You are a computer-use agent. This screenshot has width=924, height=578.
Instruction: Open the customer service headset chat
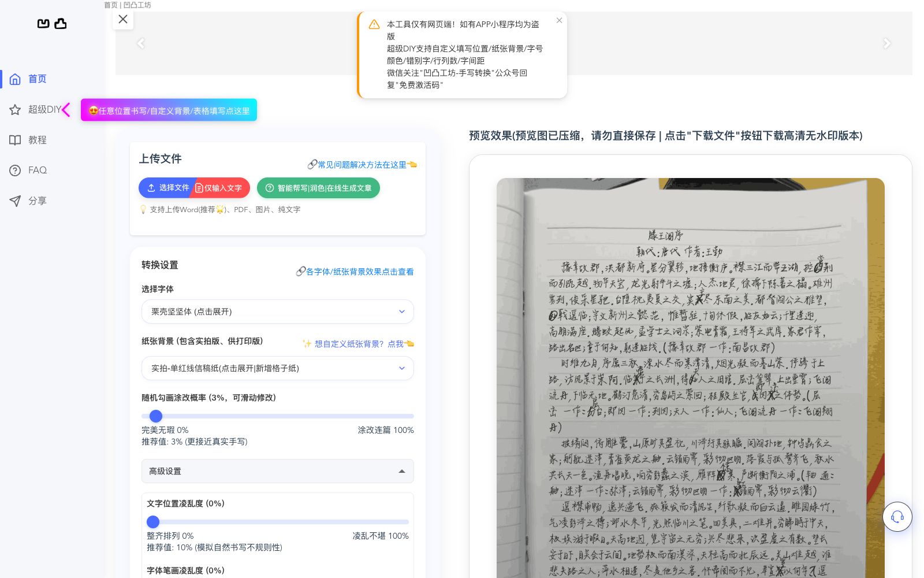pos(897,517)
